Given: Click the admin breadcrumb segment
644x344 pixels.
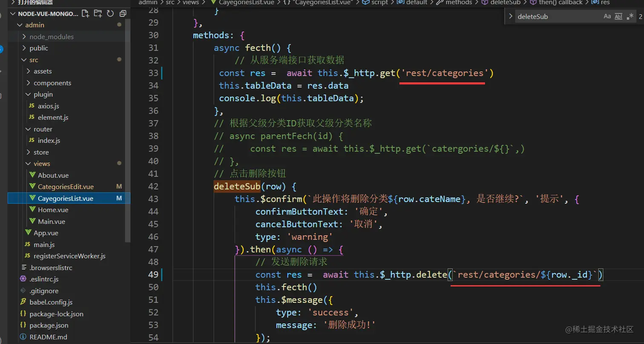Looking at the screenshot, I should [x=148, y=3].
